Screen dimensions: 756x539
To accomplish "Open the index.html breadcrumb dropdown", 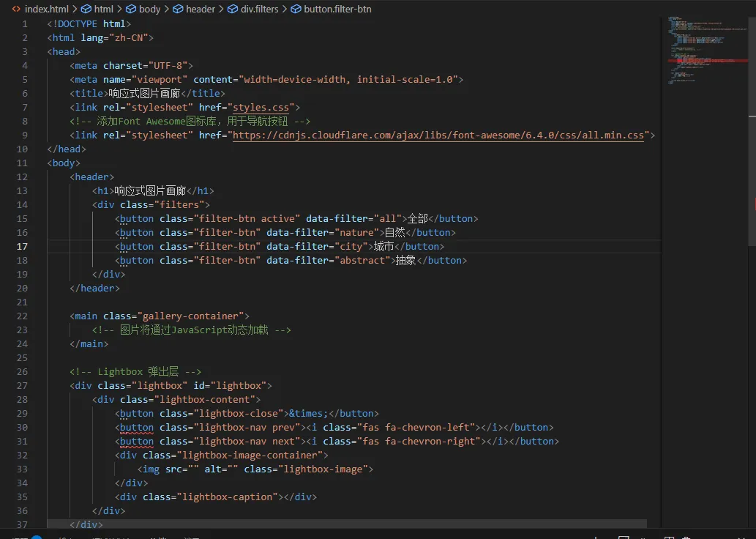I will (x=47, y=9).
